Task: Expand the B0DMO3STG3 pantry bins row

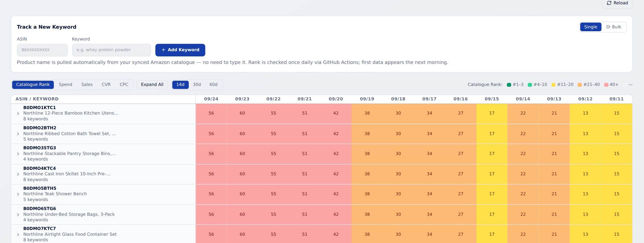Action: tap(18, 154)
